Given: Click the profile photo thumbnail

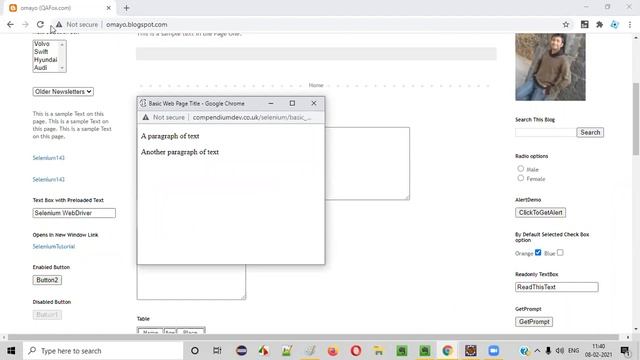Looking at the screenshot, I should pyautogui.click(x=550, y=67).
